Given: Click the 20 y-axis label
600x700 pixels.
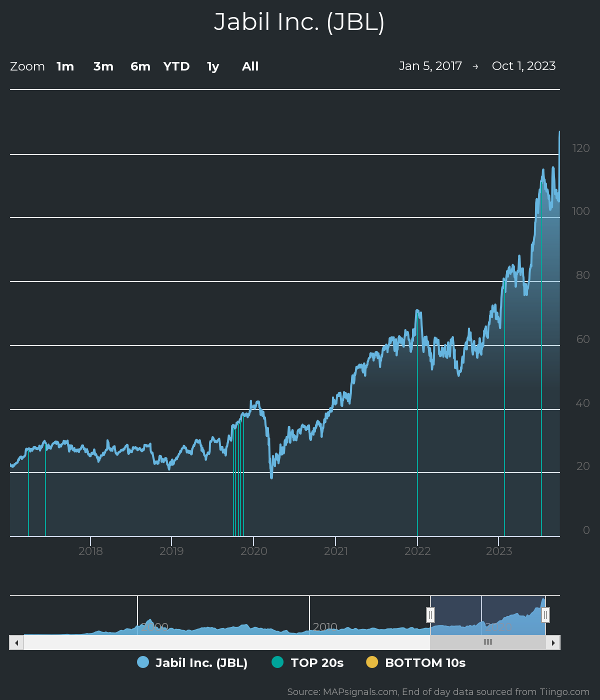Looking at the screenshot, I should 583,466.
